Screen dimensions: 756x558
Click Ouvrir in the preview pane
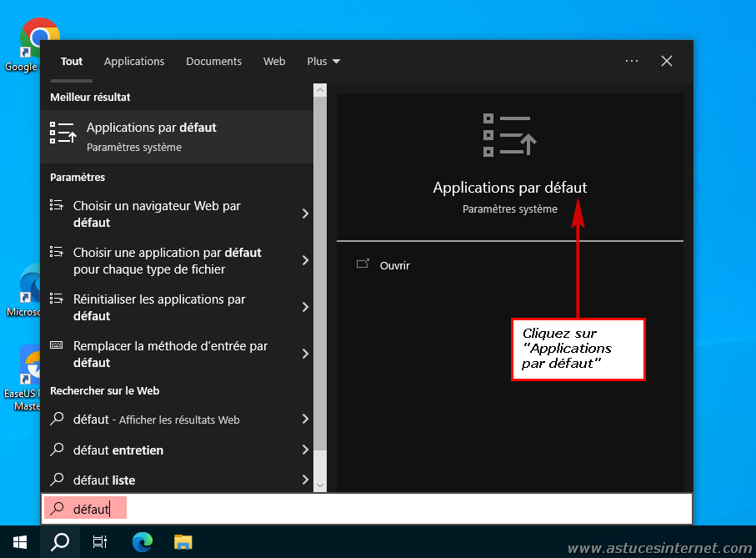(x=394, y=265)
